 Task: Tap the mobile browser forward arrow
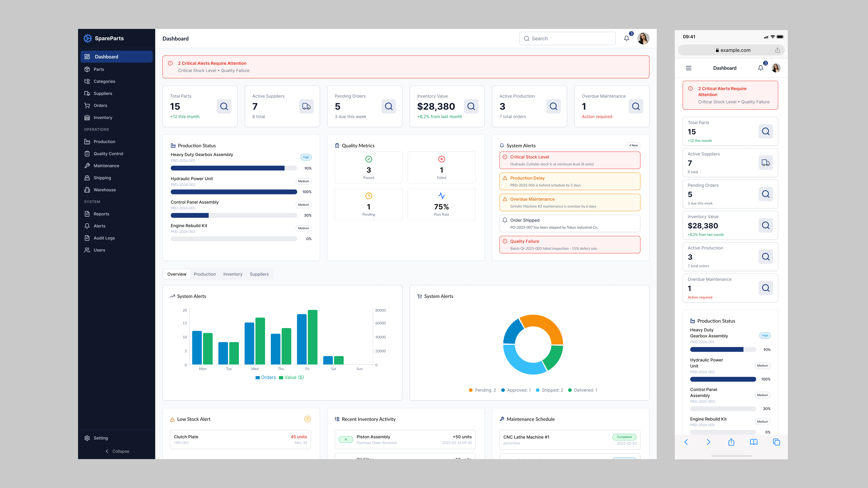708,442
